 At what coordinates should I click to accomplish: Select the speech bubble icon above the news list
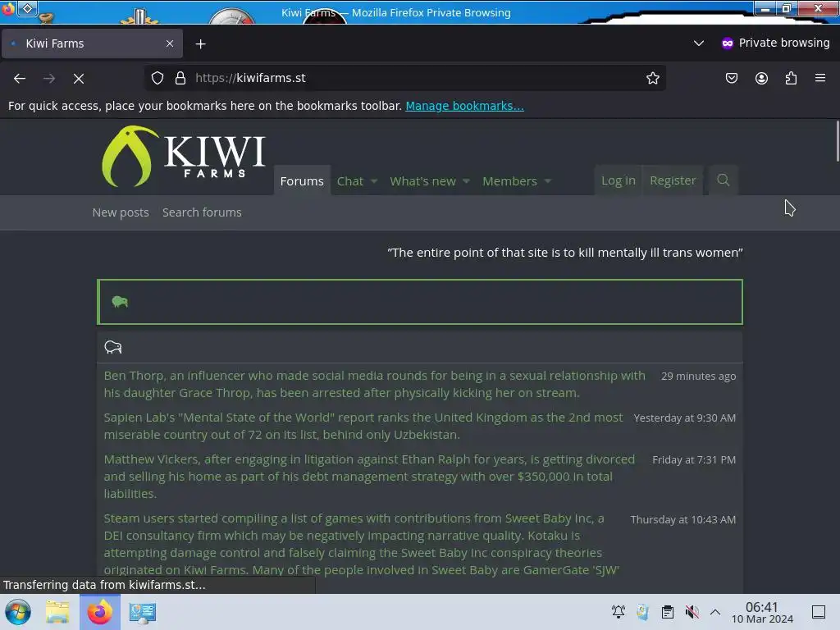tap(113, 347)
